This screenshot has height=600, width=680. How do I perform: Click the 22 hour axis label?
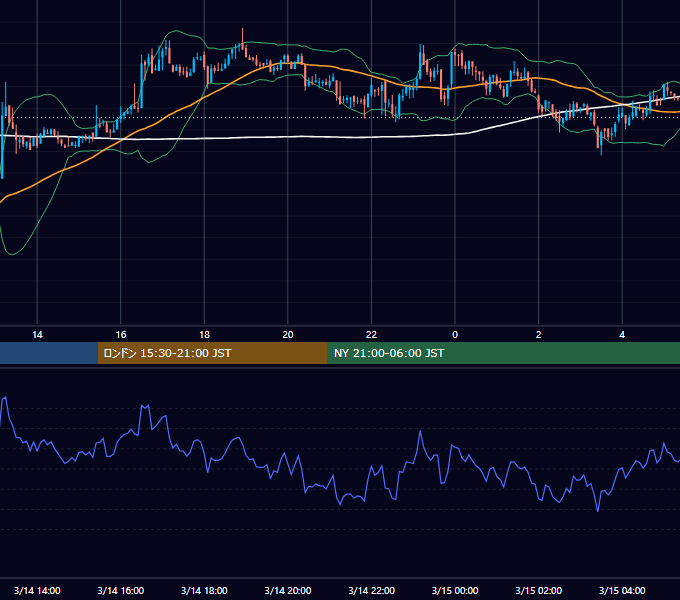point(371,335)
